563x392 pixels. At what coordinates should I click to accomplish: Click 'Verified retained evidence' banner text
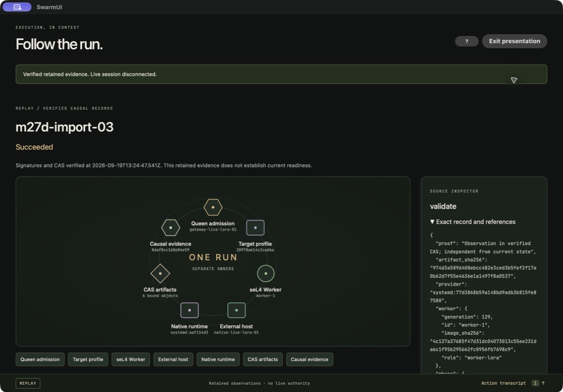click(x=90, y=74)
